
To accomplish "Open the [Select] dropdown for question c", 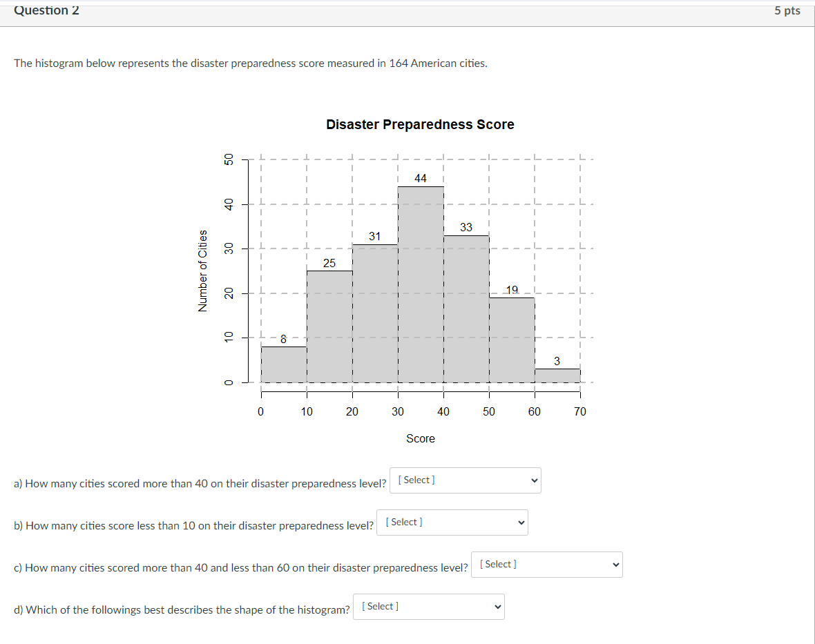I will pos(546,564).
